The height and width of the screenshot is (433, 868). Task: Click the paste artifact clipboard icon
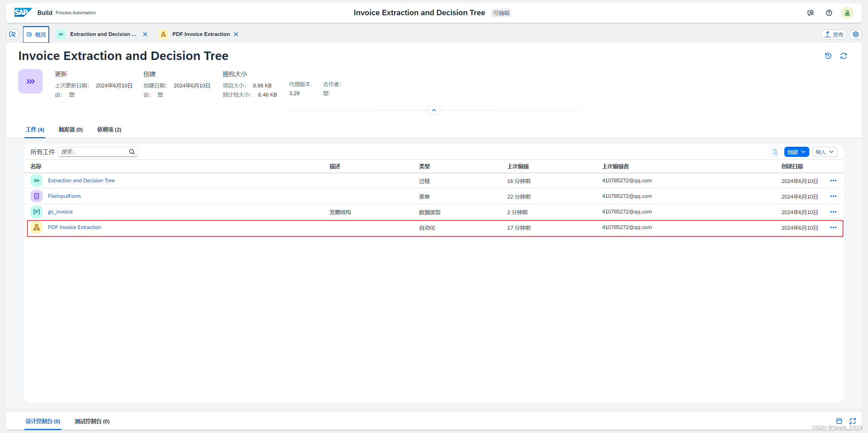pos(775,152)
